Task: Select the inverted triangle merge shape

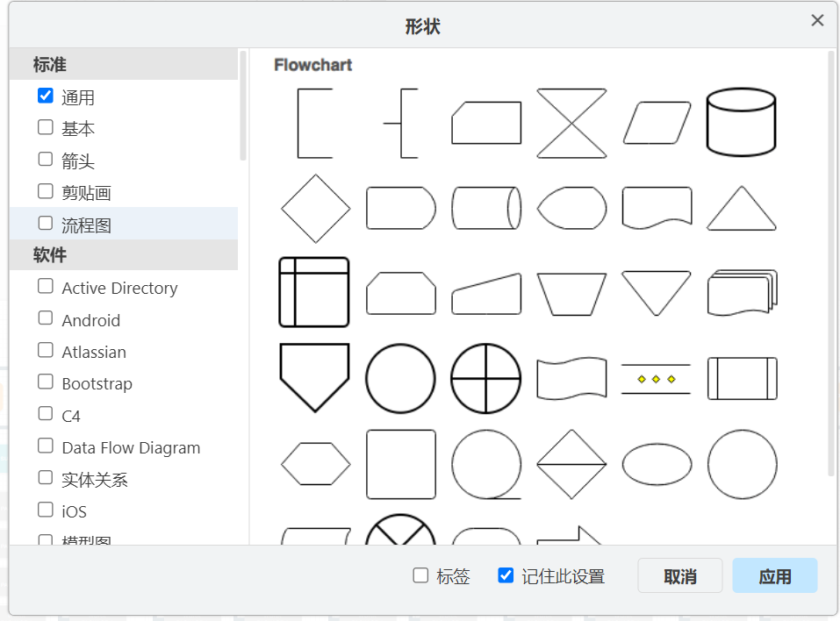Action: click(x=657, y=292)
